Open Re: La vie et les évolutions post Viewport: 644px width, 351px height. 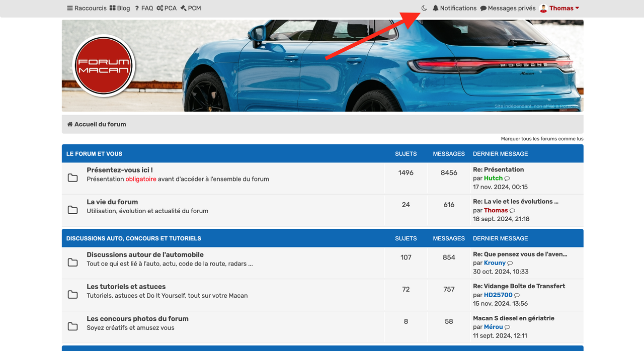click(x=516, y=201)
